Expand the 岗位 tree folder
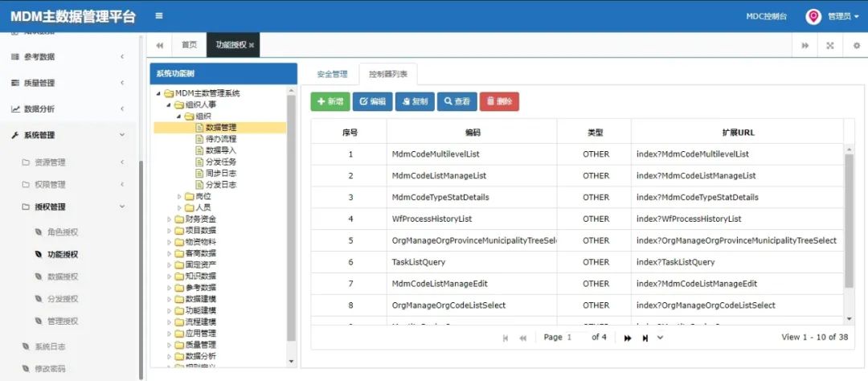The image size is (868, 381). click(179, 197)
